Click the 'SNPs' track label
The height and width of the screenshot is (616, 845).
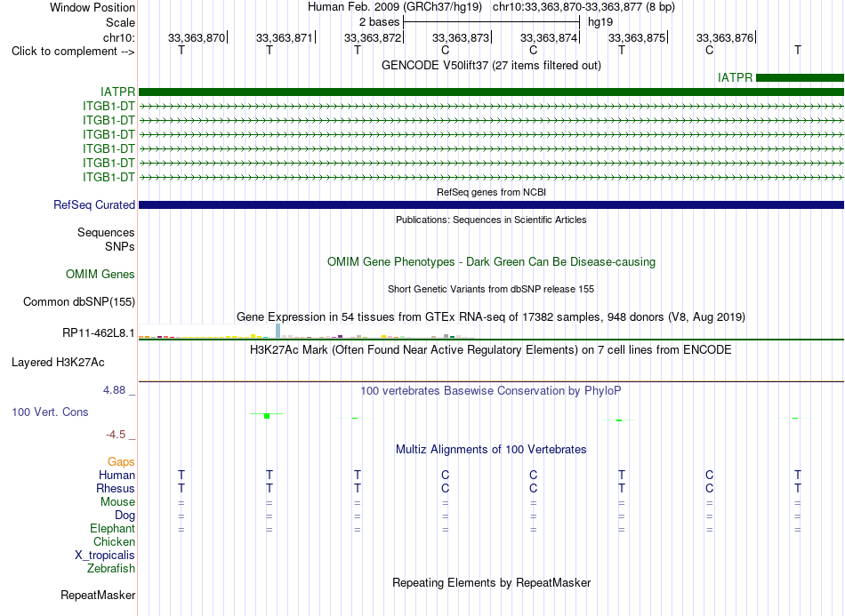pos(120,246)
